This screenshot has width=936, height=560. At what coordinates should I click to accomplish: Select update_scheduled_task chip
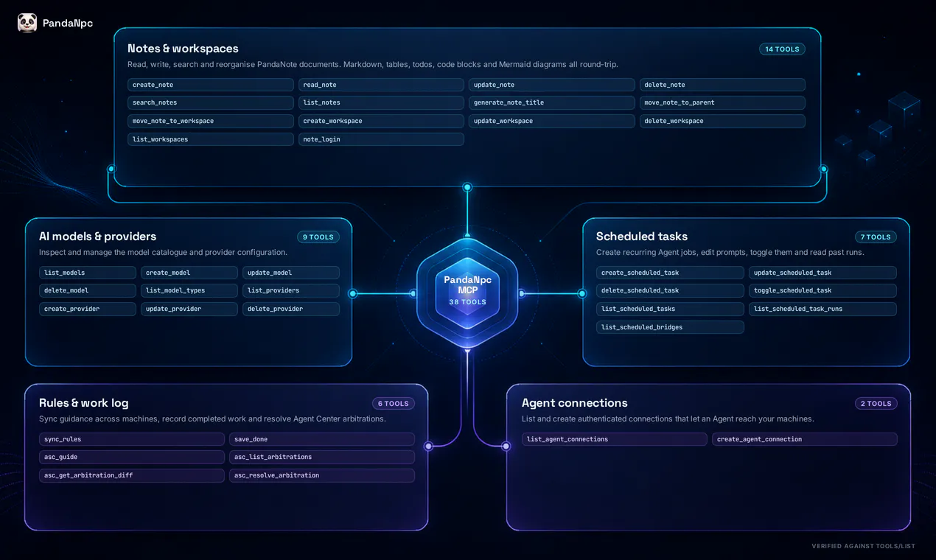823,273
